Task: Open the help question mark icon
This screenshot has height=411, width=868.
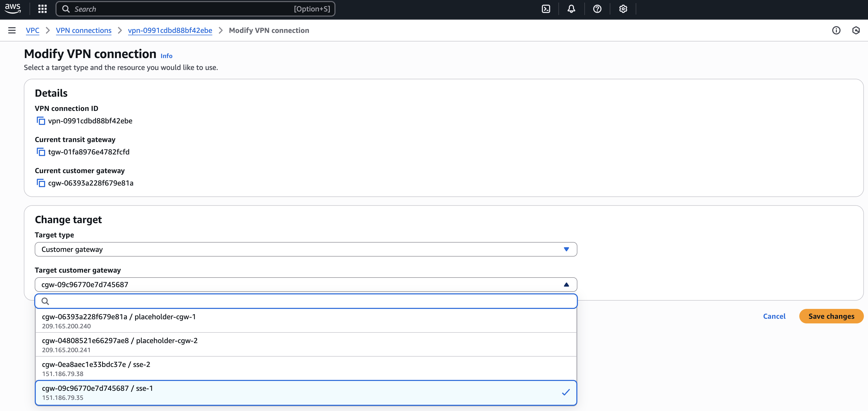Action: 597,9
